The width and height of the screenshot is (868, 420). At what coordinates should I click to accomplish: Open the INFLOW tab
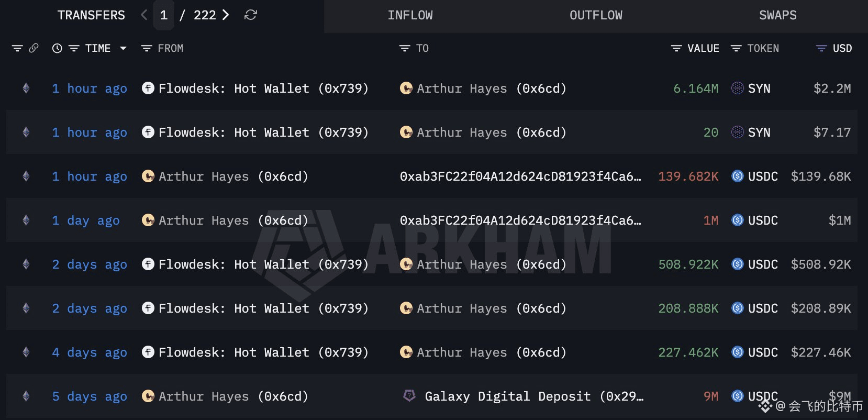click(410, 15)
